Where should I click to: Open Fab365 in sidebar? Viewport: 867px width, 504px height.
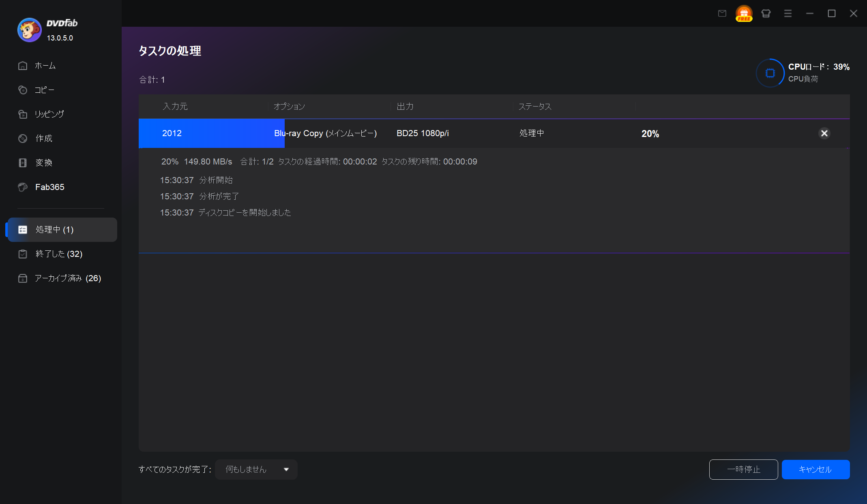[49, 187]
